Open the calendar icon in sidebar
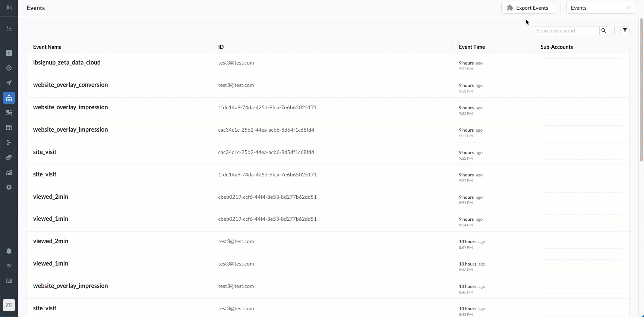Screen dimensions: 644x317 coord(9,128)
